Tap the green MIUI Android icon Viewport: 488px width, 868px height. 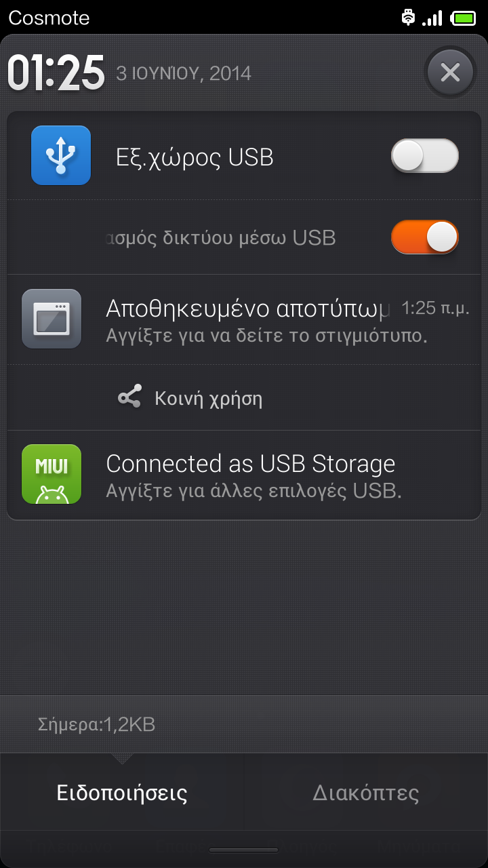tap(52, 474)
